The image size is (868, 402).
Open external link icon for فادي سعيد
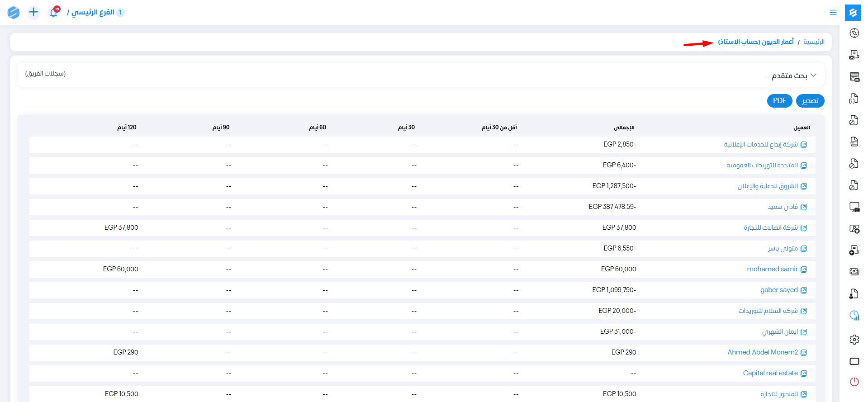(804, 207)
